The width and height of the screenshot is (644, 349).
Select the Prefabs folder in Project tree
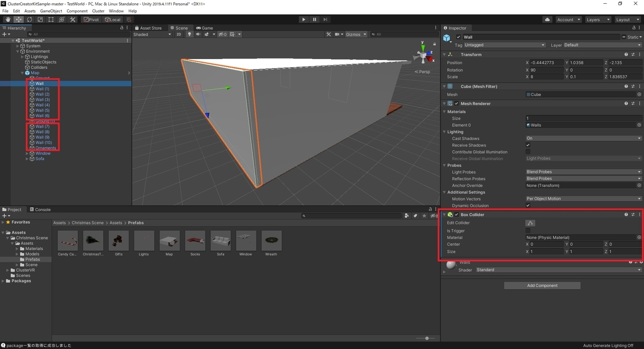(x=32, y=259)
